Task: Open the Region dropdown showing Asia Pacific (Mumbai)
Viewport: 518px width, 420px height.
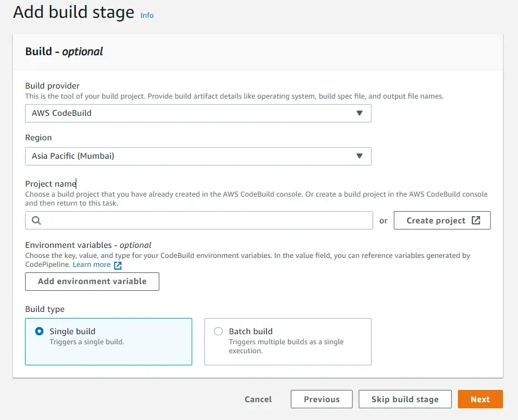Action: [x=198, y=156]
